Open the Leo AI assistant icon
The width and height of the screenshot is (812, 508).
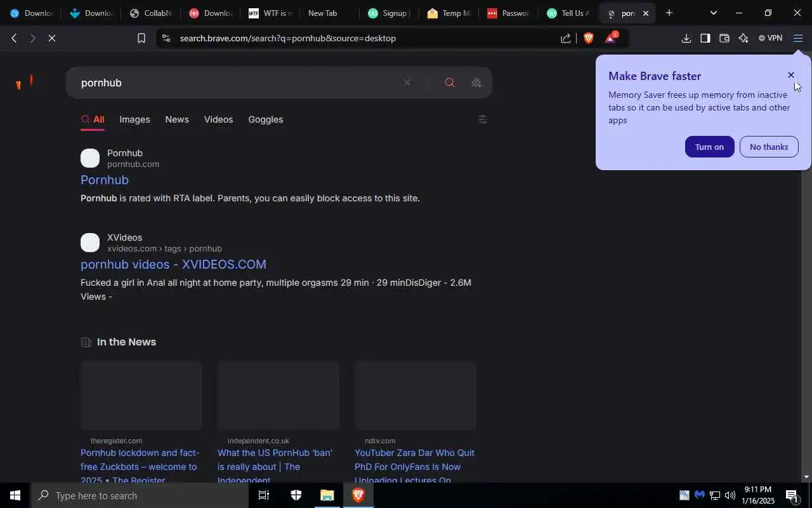click(743, 38)
